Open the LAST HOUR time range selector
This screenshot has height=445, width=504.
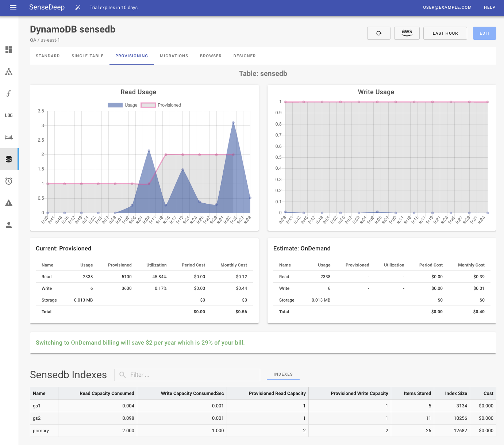[445, 33]
